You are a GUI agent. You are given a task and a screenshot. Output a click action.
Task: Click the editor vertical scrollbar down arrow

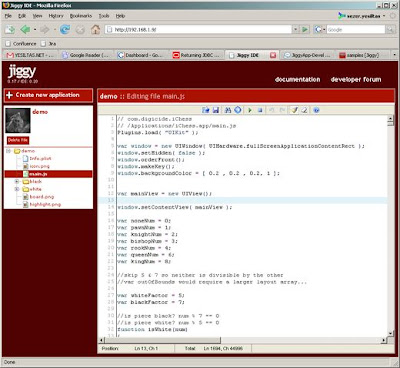(390, 333)
